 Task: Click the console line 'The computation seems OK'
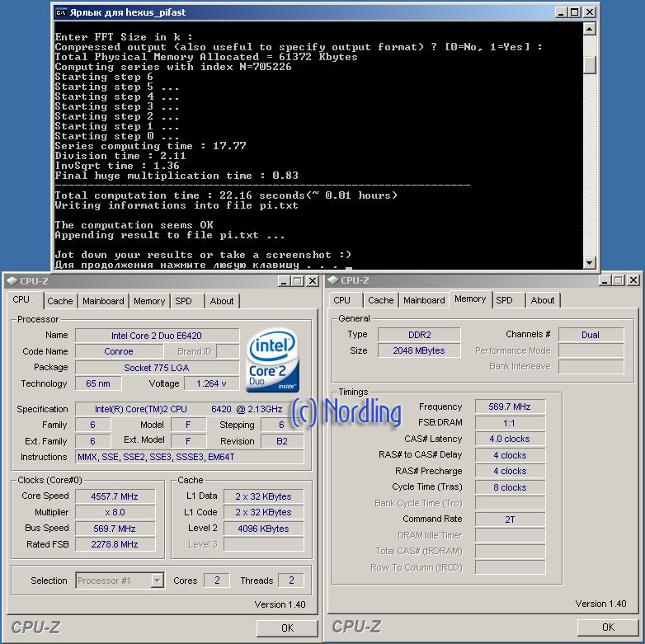click(x=134, y=225)
